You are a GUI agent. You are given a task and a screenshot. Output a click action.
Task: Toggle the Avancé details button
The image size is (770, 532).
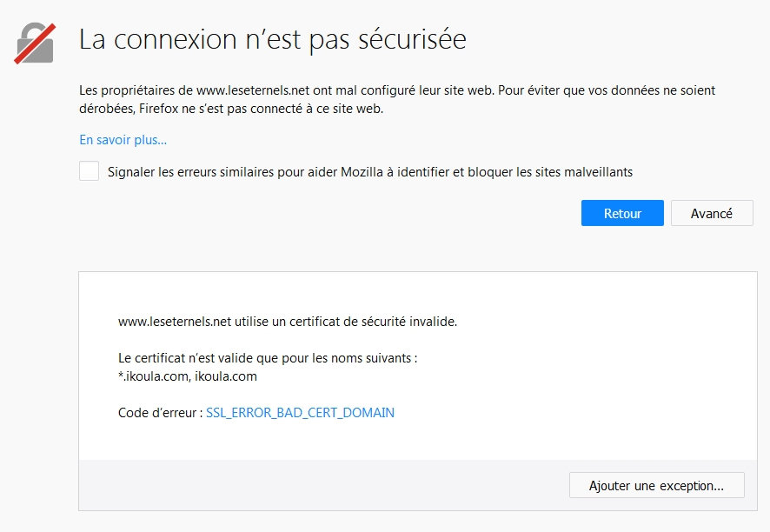[711, 213]
